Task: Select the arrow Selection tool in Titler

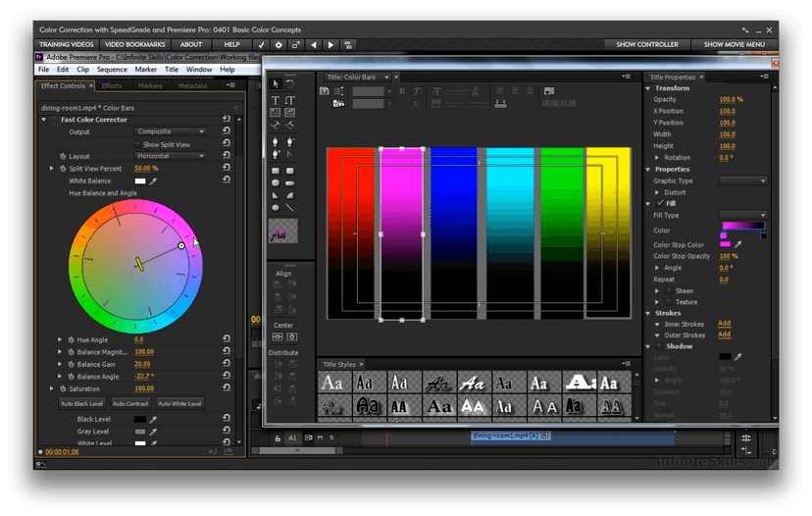Action: 276,84
